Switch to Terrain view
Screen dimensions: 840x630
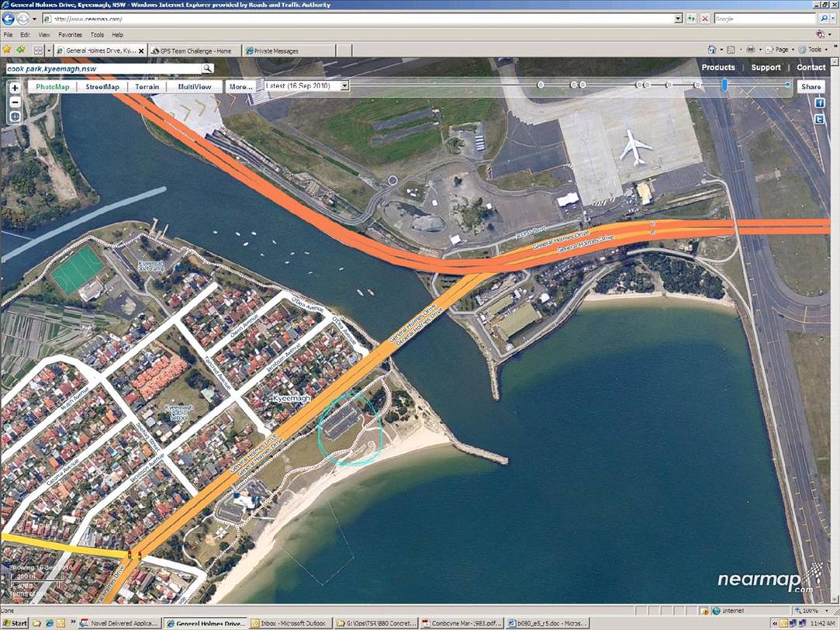147,87
